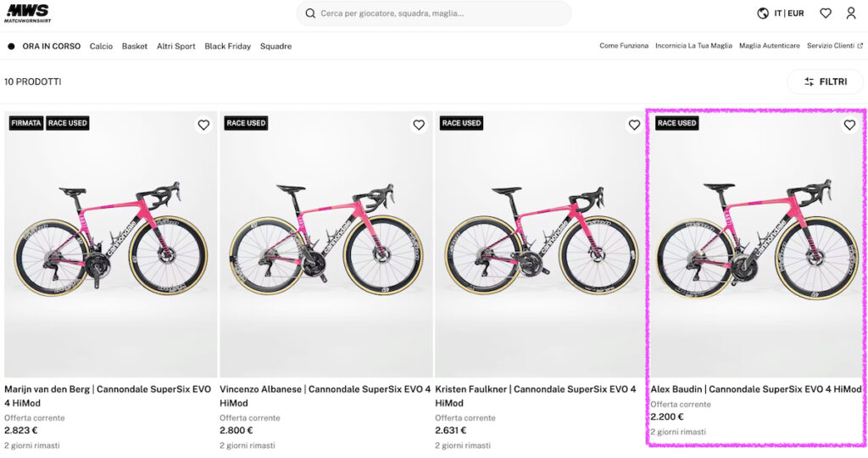Click the MWS Matchwornshirt logo
The height and width of the screenshot is (458, 868).
click(26, 14)
